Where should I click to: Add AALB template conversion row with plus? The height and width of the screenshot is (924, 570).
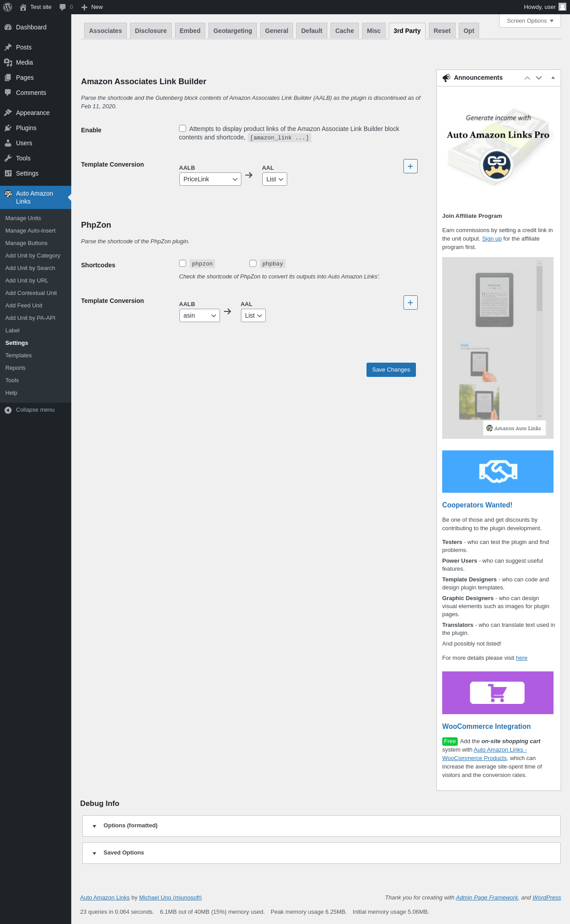(411, 166)
